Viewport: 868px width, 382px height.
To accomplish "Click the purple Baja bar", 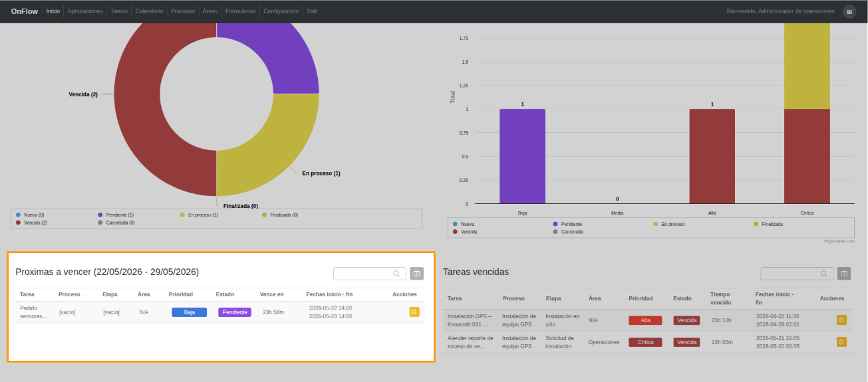I will tap(522, 156).
